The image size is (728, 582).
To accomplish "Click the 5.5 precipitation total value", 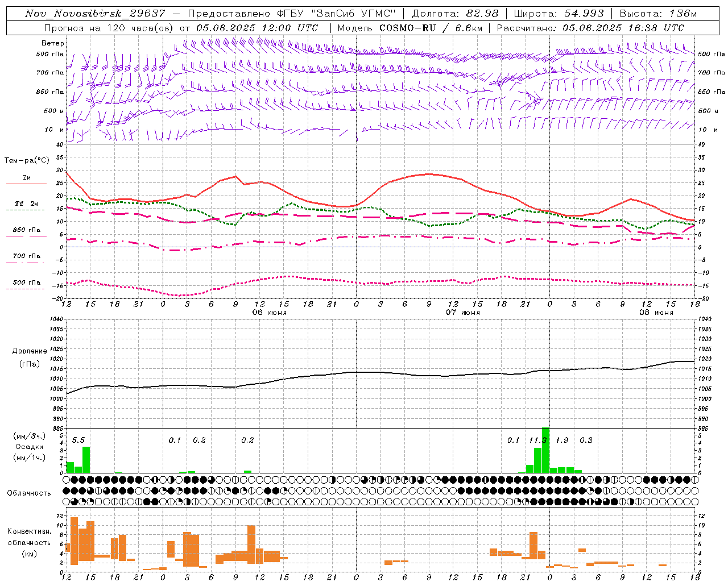I will point(78,440).
